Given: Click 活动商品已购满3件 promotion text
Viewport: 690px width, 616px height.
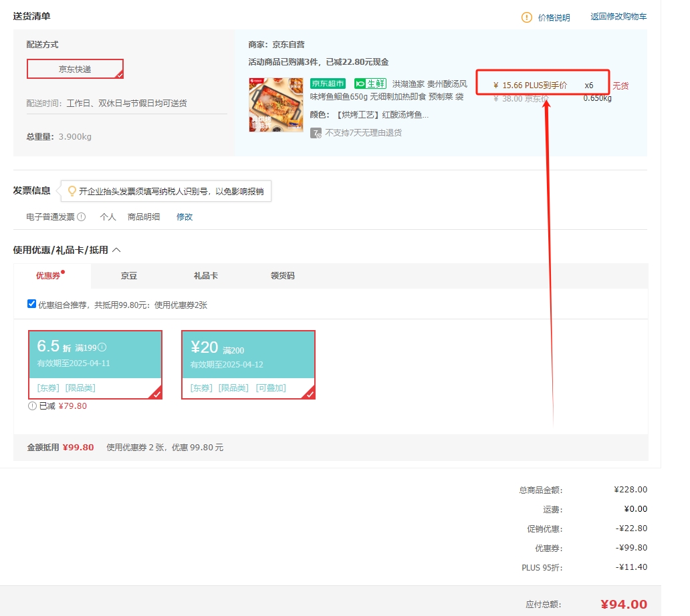Looking at the screenshot, I should (x=318, y=62).
